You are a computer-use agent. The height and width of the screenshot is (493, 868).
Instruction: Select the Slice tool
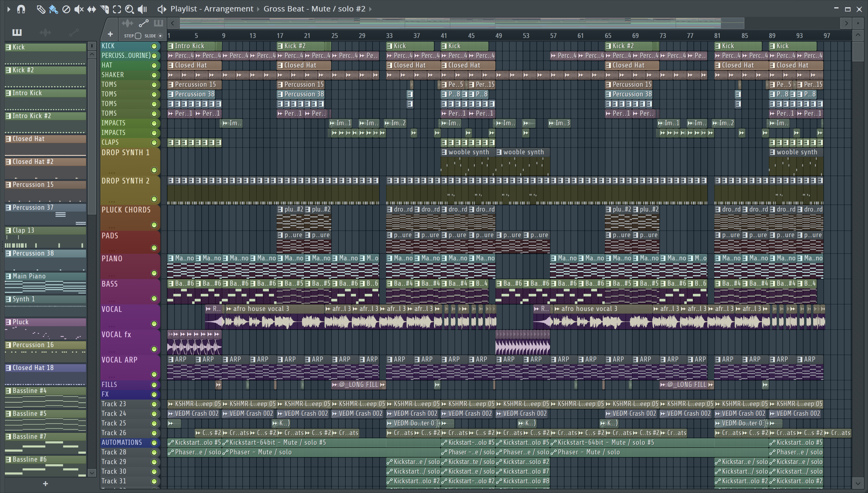[x=104, y=9]
